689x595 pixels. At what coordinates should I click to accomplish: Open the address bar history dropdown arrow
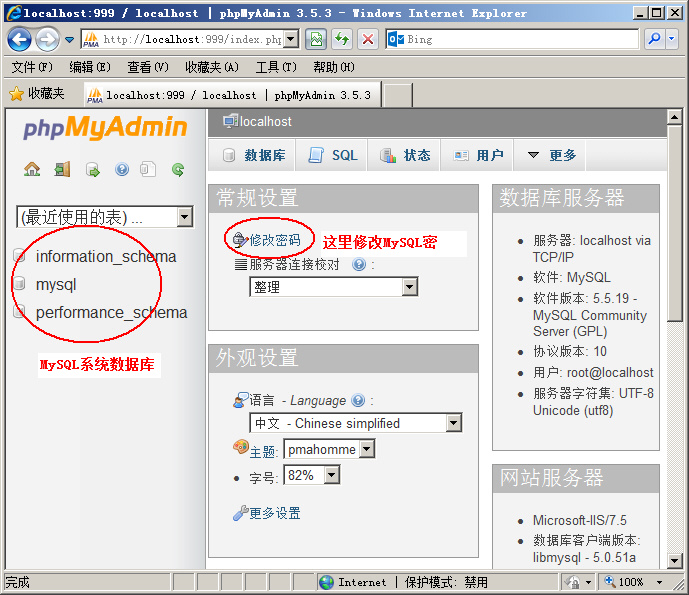290,40
